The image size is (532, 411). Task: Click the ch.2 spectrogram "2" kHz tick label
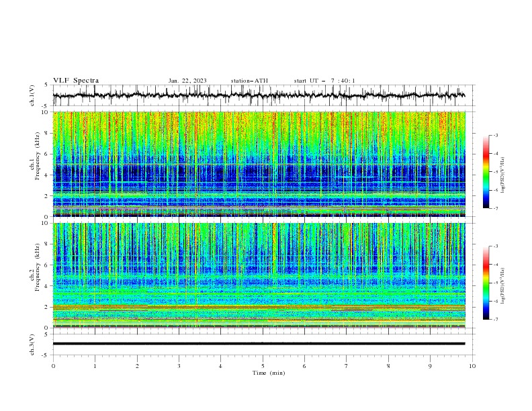point(48,307)
